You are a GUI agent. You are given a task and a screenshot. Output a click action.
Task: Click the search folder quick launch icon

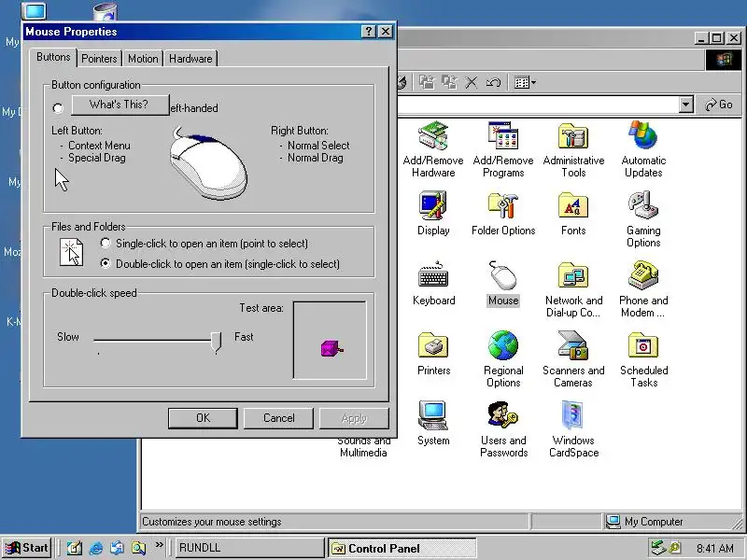[x=138, y=548]
